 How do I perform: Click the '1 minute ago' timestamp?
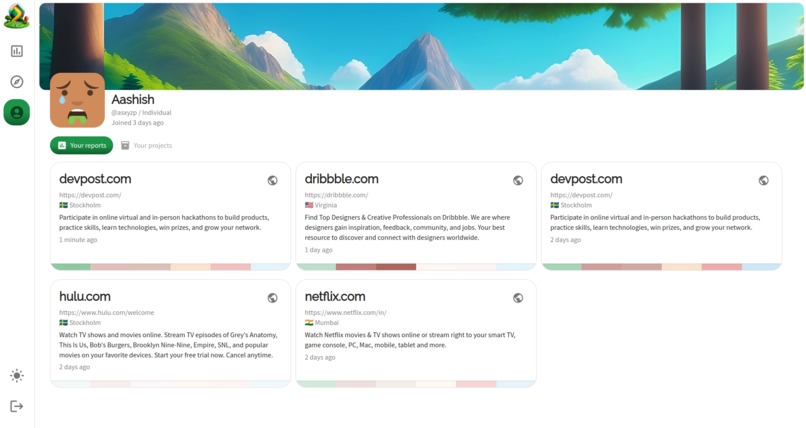[78, 240]
